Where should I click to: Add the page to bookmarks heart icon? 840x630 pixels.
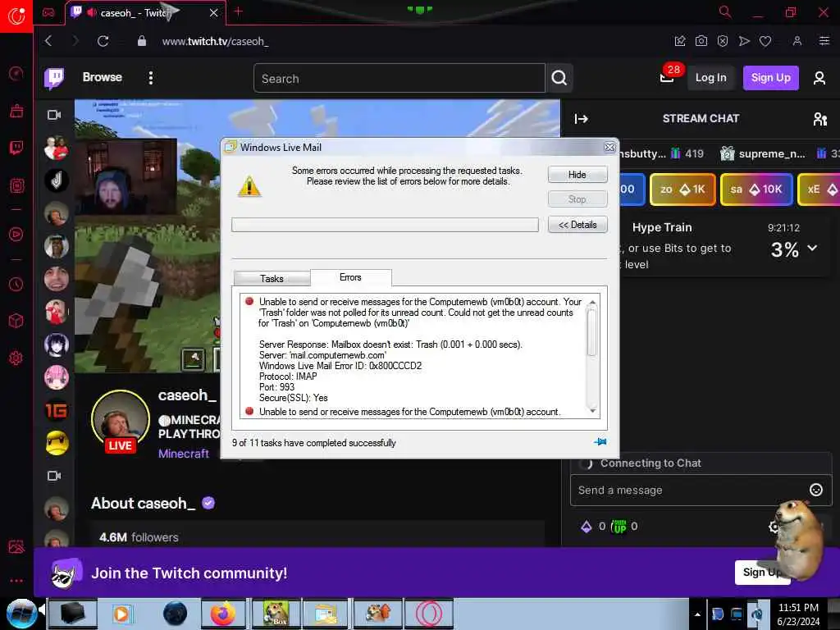(x=765, y=41)
